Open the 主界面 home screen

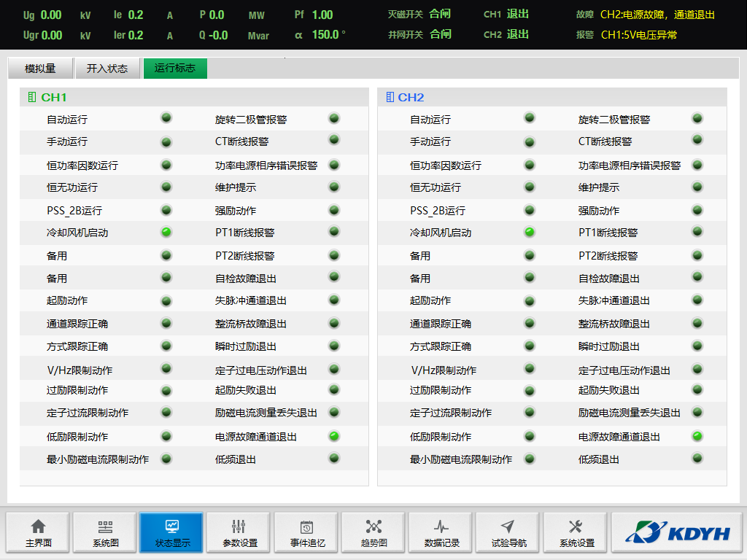coord(38,533)
